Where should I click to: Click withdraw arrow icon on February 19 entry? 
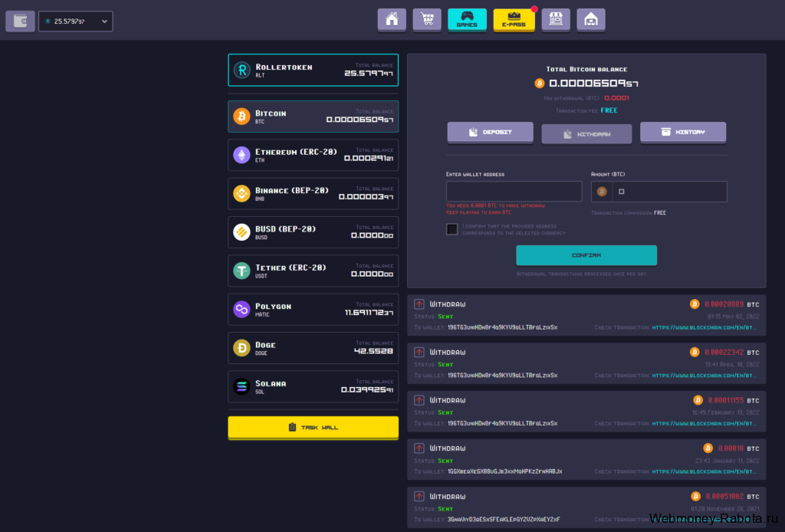click(x=419, y=400)
